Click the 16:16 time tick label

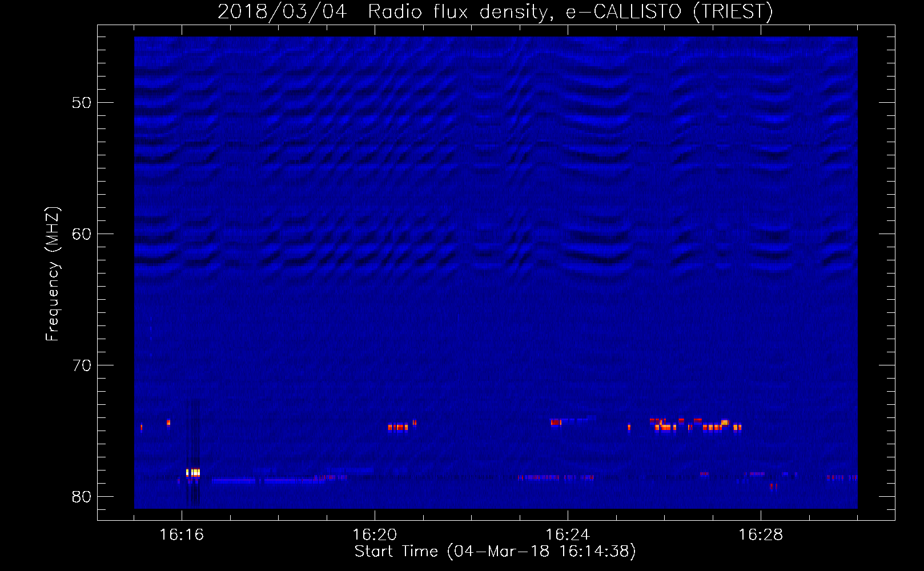[182, 534]
